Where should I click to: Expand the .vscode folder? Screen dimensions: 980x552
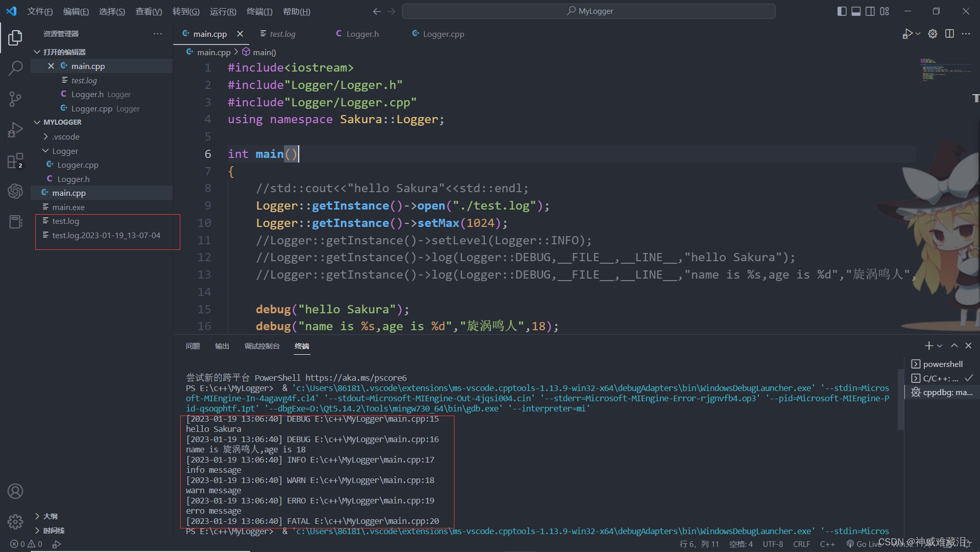coord(65,136)
